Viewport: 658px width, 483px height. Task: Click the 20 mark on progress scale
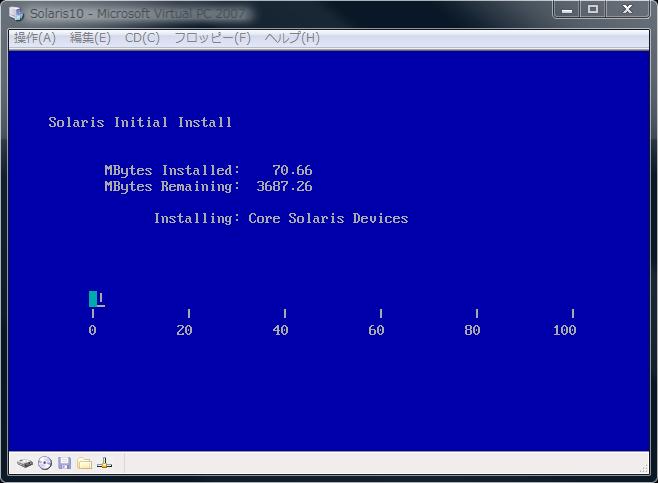coord(184,330)
